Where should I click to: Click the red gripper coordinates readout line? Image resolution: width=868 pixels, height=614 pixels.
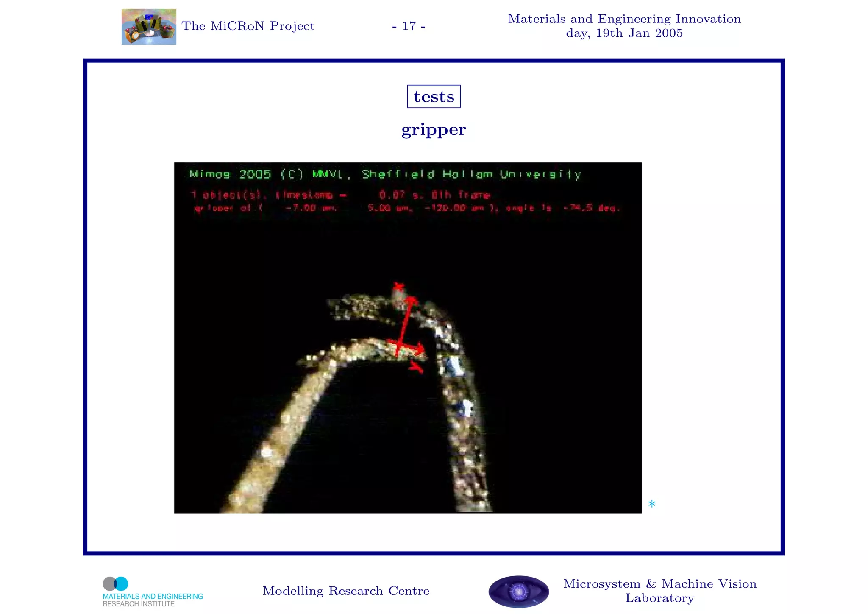[406, 208]
